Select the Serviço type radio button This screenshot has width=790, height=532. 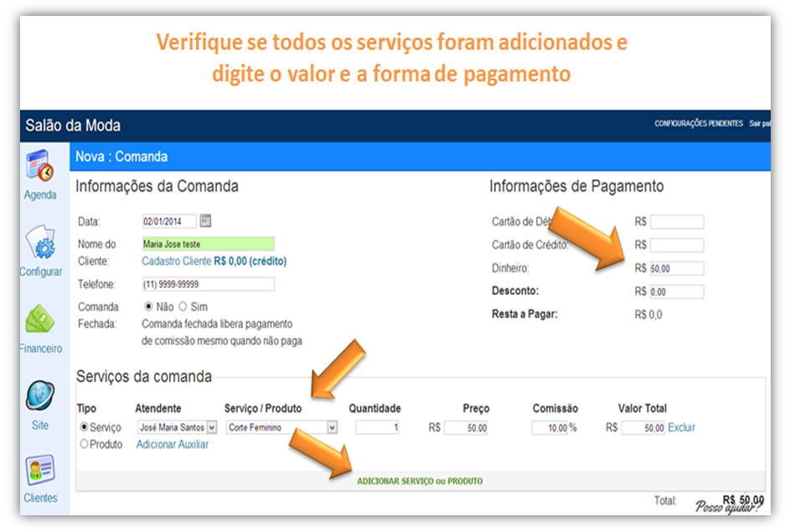click(83, 427)
